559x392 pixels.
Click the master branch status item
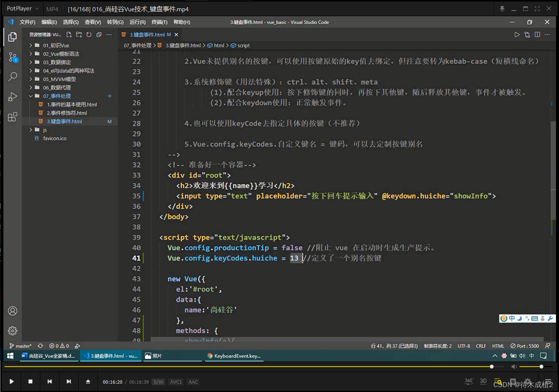click(x=20, y=346)
